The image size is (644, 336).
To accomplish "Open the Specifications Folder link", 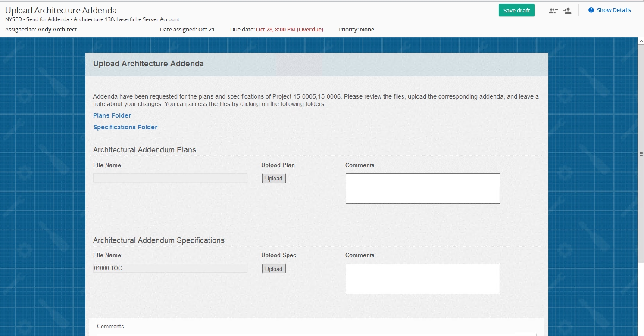I will tap(125, 127).
